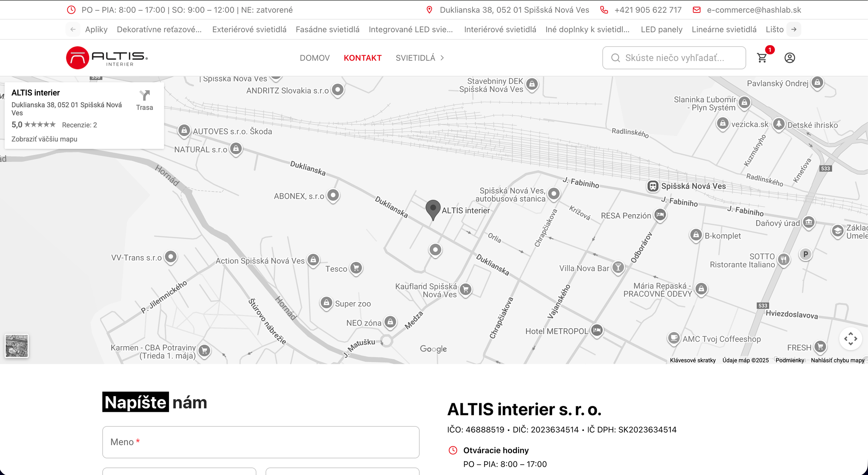Screen dimensions: 868x475
Task: Click the Detské ihrisko marker
Action: (x=779, y=124)
